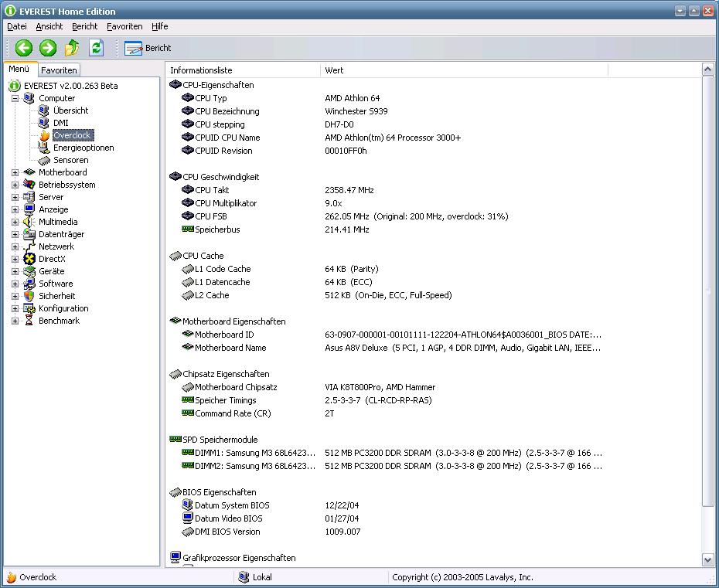
Task: Go up one level with folder icon
Action: pos(72,48)
